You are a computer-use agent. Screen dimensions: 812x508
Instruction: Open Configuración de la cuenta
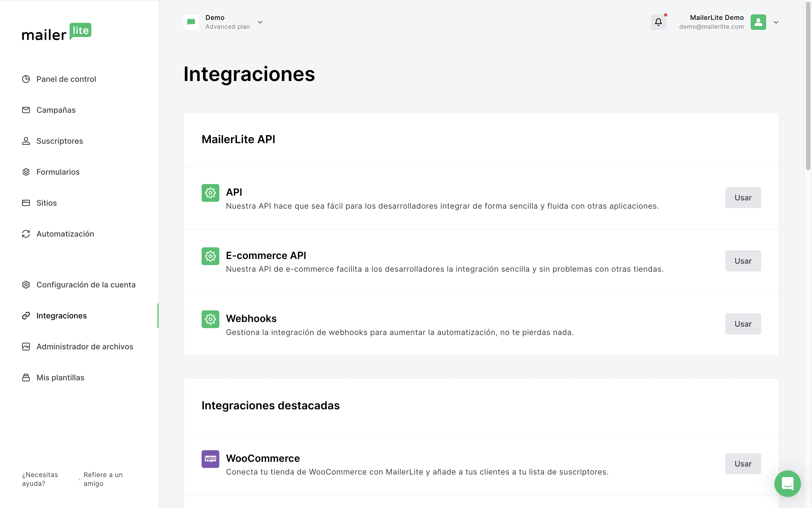tap(86, 285)
